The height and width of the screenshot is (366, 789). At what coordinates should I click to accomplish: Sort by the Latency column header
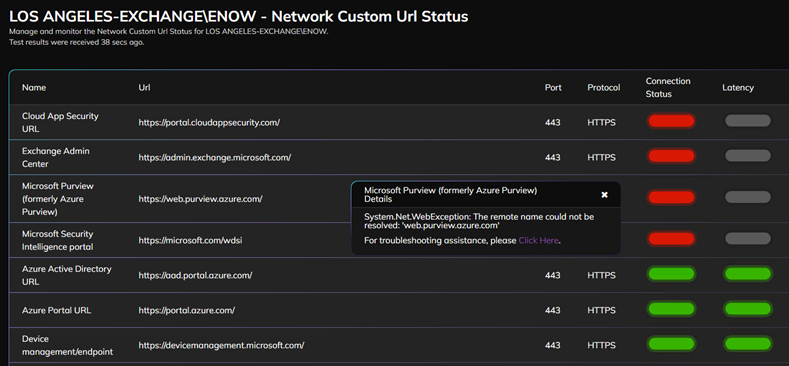[x=738, y=88]
